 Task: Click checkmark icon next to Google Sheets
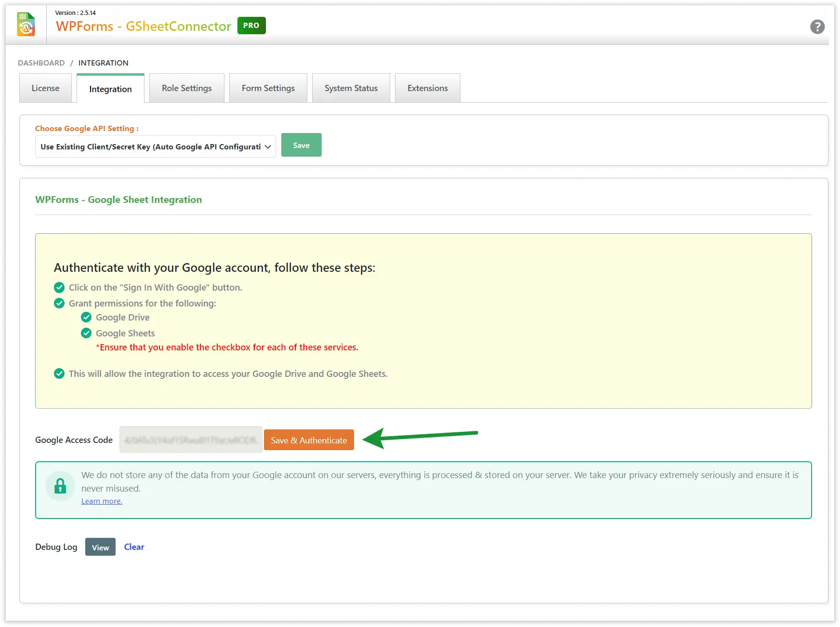click(x=86, y=333)
